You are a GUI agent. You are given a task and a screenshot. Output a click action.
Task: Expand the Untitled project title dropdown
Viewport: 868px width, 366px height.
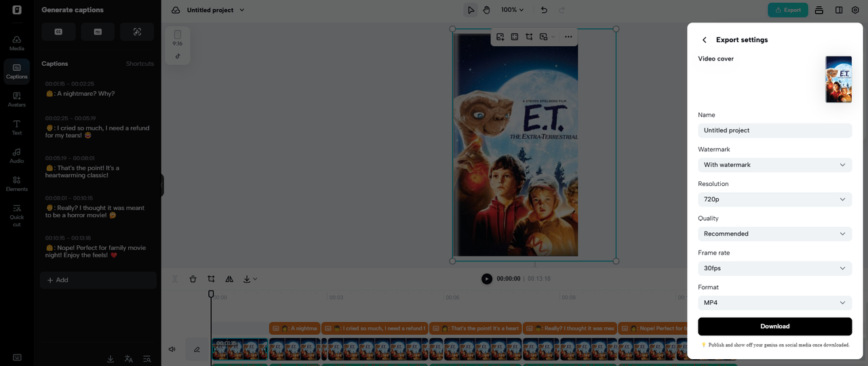[242, 10]
